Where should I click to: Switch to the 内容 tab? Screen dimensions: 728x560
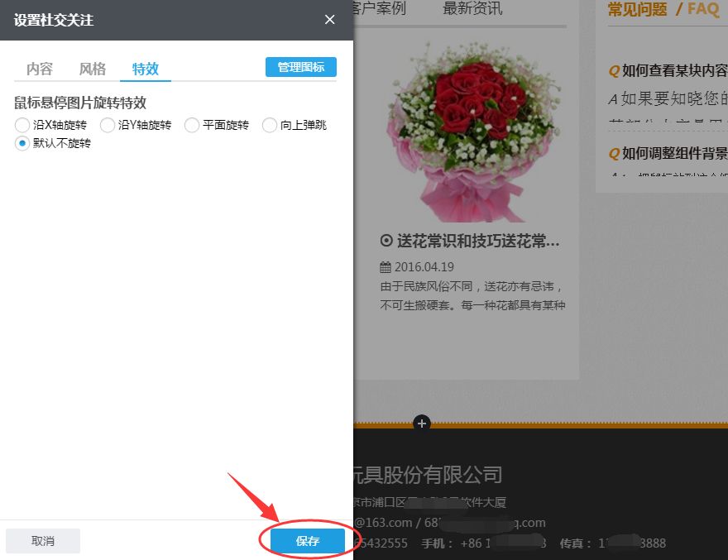[x=39, y=69]
